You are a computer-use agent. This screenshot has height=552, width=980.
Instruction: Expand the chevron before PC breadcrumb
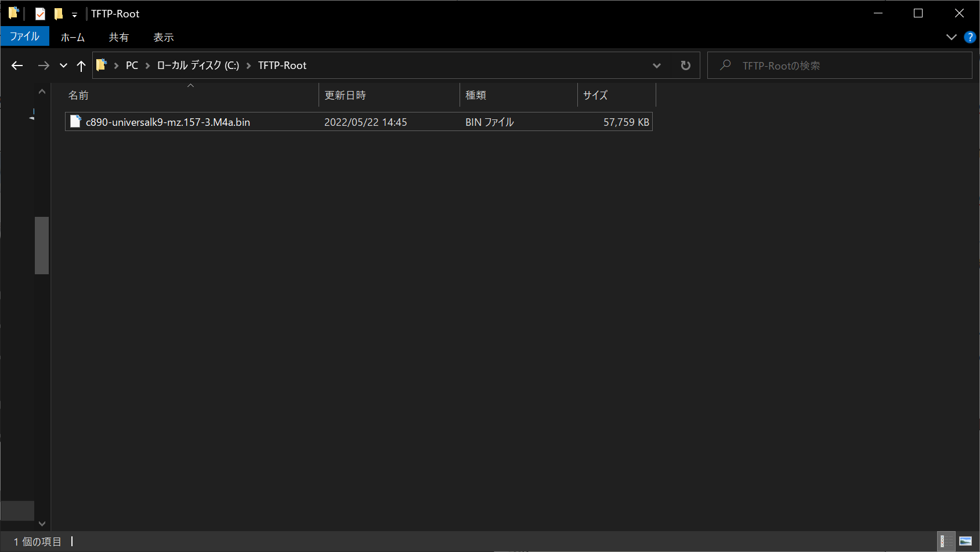click(x=116, y=66)
